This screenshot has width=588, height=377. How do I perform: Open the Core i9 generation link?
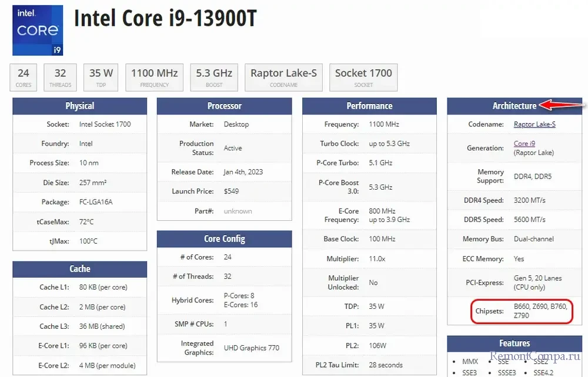pos(524,144)
